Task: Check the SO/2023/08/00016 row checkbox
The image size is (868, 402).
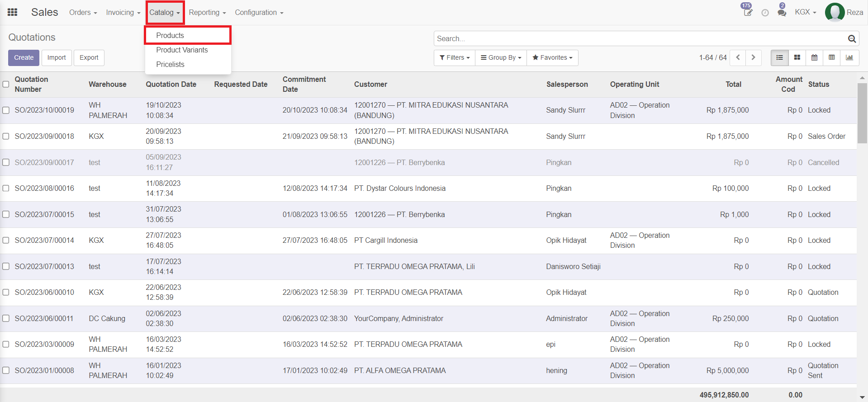Action: [6, 188]
